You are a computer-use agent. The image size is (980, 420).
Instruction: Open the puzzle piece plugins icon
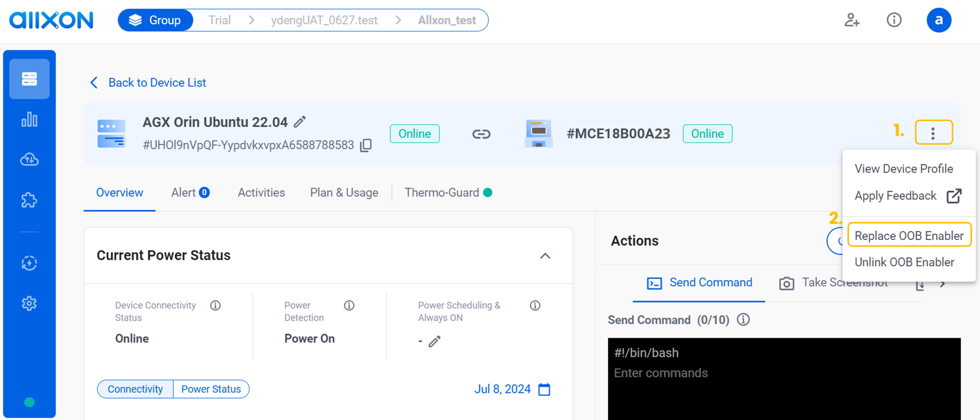[x=29, y=200]
